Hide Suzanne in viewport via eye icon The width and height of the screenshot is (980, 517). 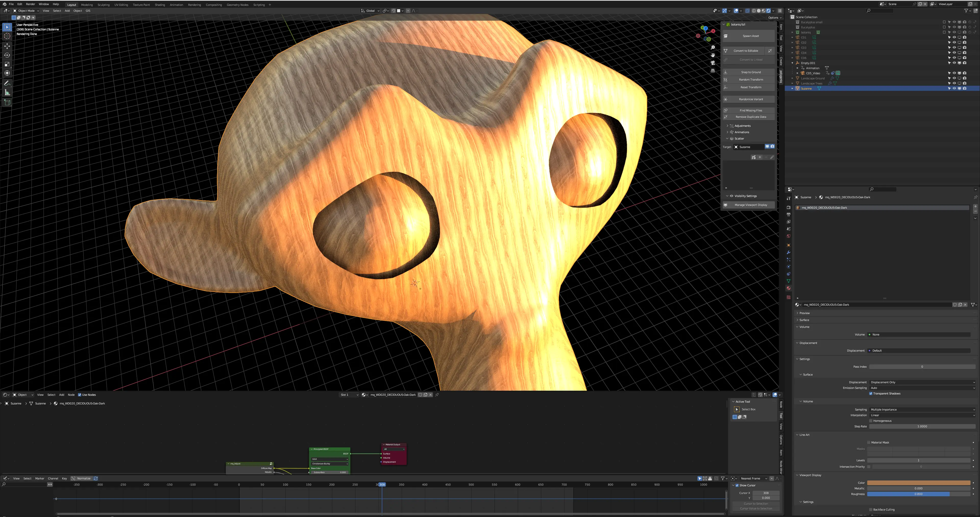pyautogui.click(x=954, y=89)
